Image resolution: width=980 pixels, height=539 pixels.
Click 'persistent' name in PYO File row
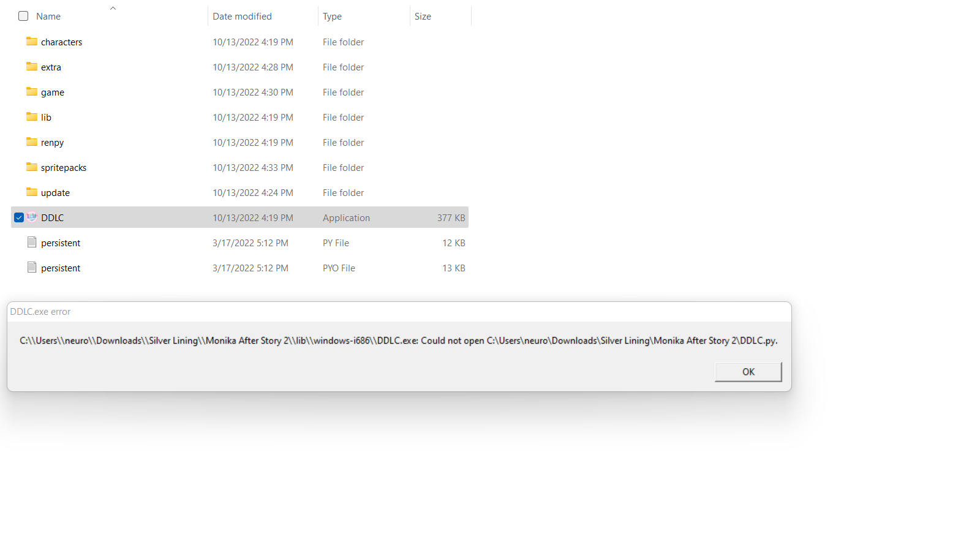(61, 268)
